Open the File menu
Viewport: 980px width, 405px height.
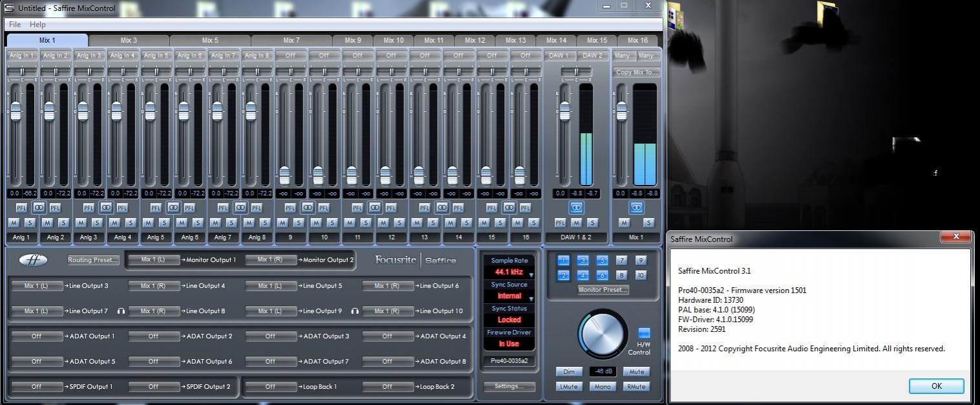[15, 25]
